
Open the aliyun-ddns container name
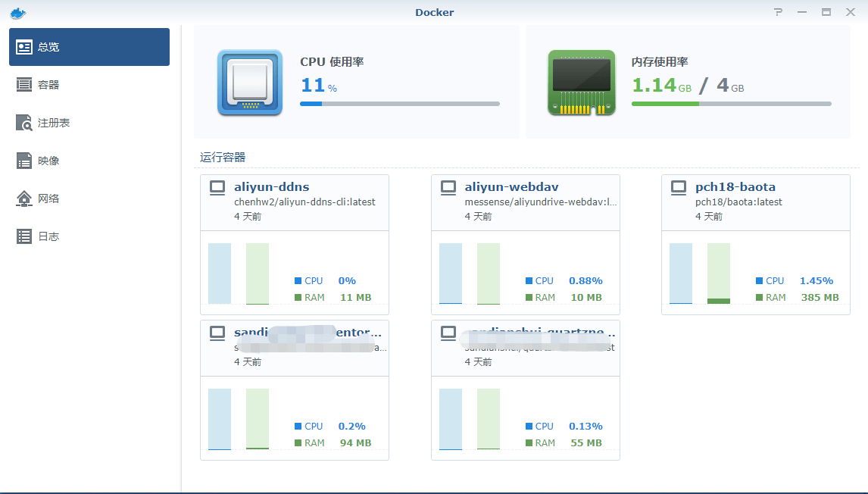pos(271,187)
